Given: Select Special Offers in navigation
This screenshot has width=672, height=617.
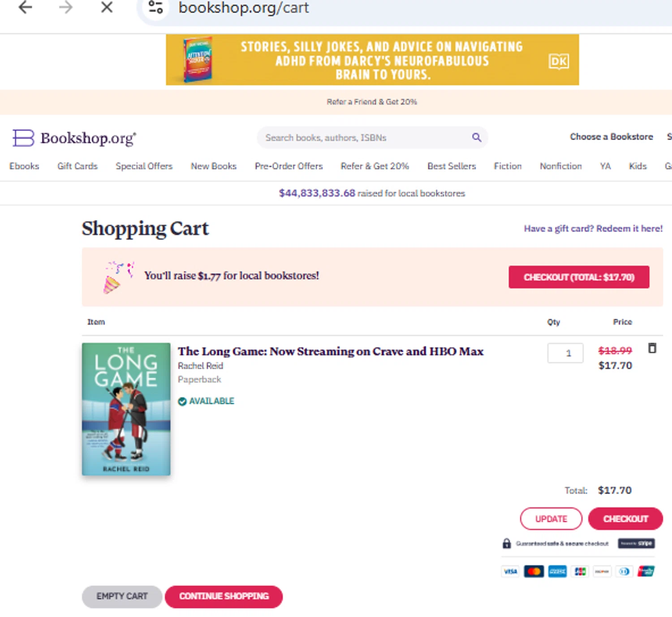Looking at the screenshot, I should pyautogui.click(x=144, y=166).
